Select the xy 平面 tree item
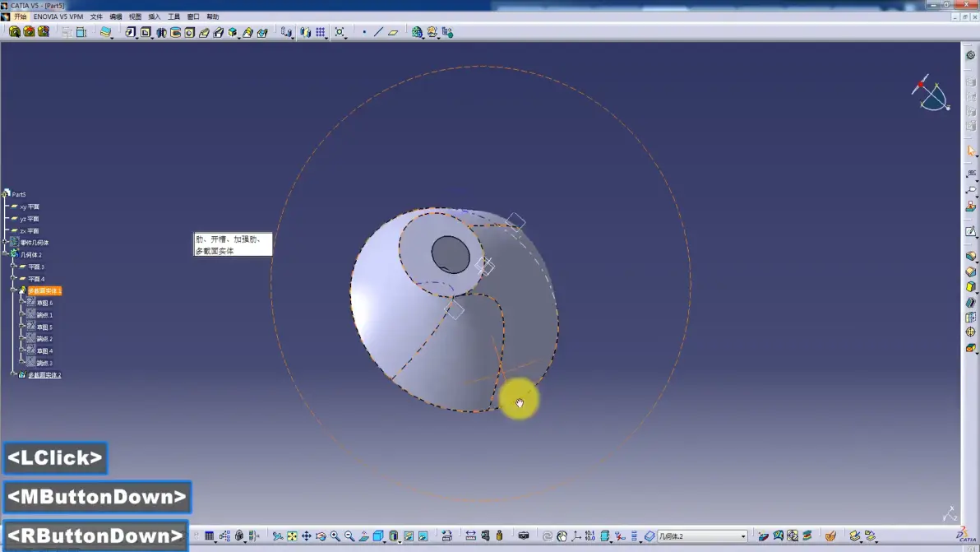 coord(30,207)
